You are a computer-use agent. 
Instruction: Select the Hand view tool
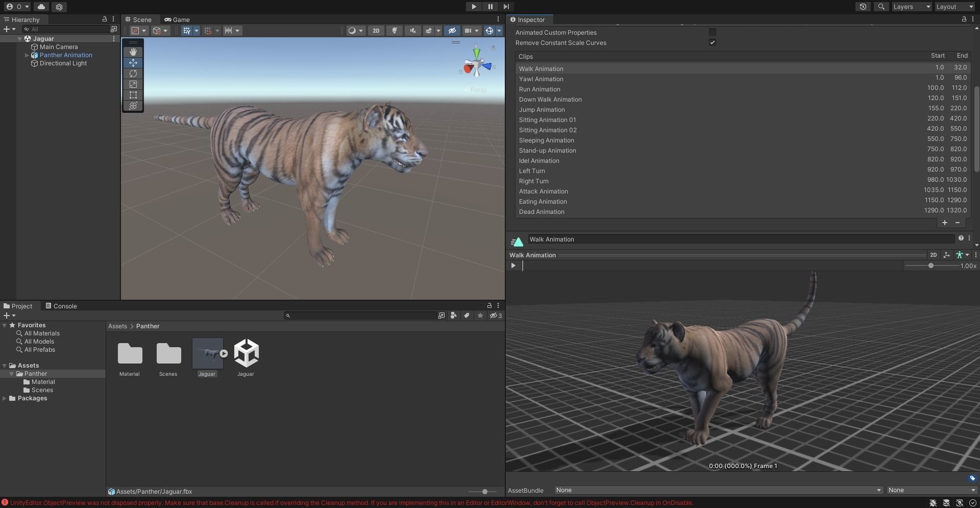tap(133, 52)
